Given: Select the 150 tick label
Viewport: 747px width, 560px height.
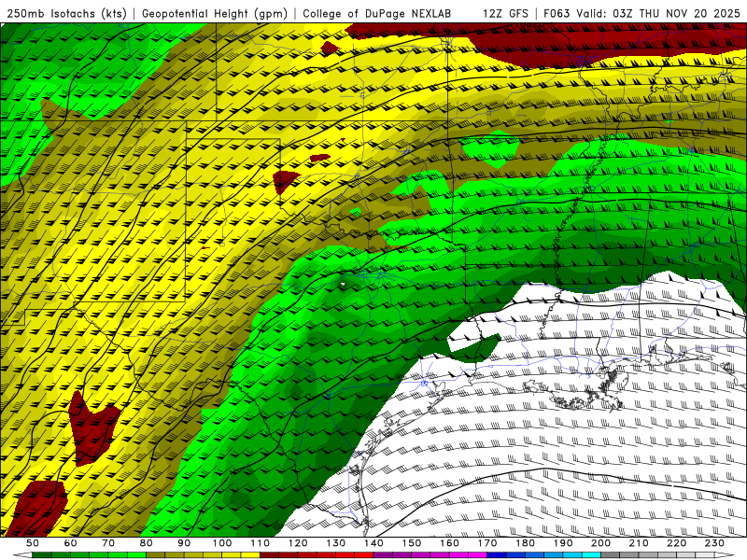Looking at the screenshot, I should pyautogui.click(x=412, y=543).
